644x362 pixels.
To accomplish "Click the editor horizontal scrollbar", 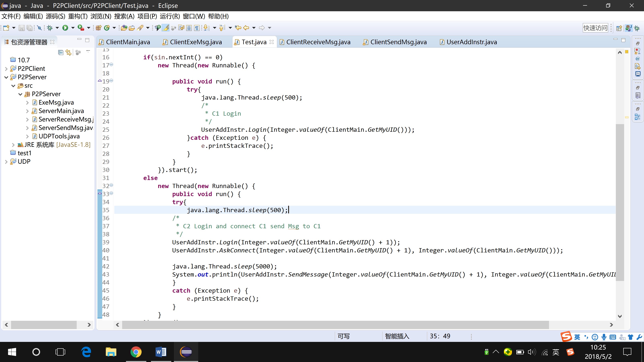I will [x=335, y=325].
